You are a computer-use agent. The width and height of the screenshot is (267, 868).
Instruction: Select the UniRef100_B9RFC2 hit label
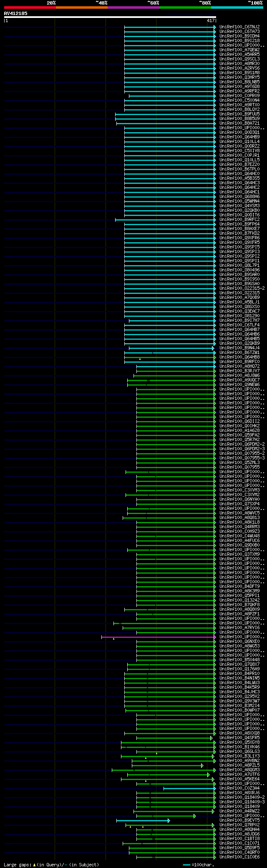point(239,220)
